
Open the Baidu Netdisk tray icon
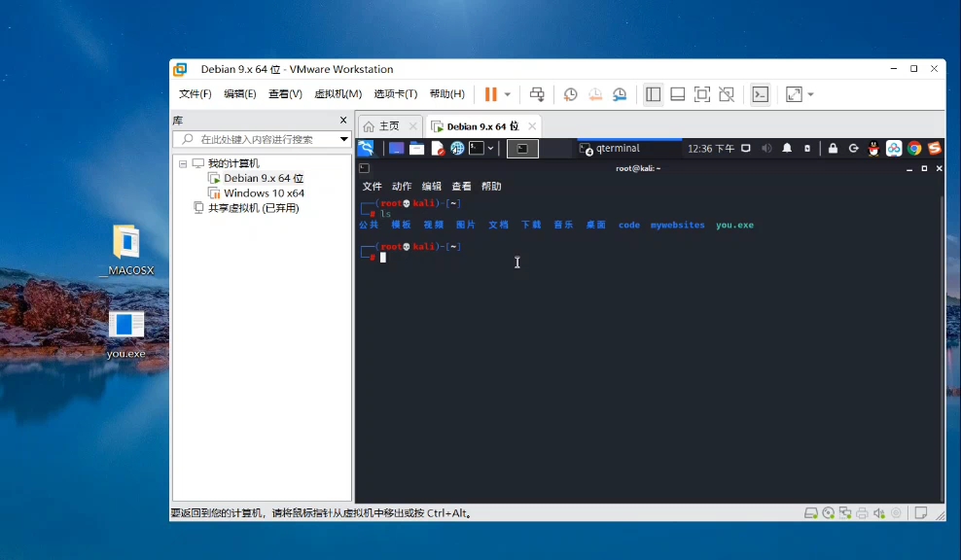(x=894, y=149)
